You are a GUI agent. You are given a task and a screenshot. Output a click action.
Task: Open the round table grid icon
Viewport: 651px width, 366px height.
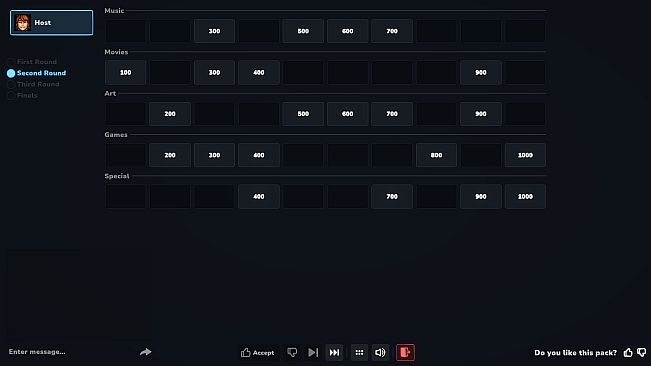pyautogui.click(x=359, y=352)
